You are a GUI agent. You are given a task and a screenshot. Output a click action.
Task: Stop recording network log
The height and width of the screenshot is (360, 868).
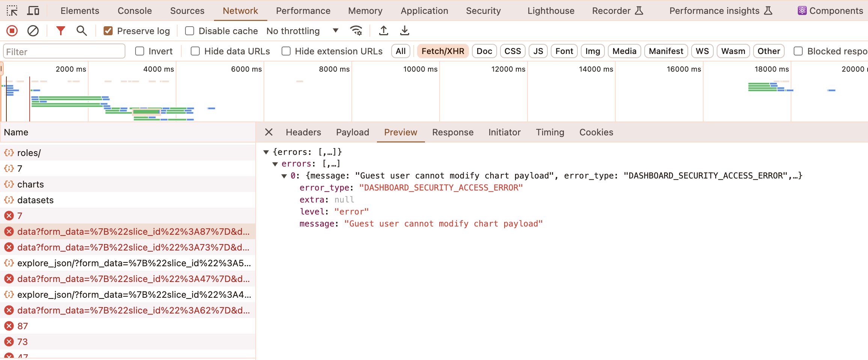click(12, 31)
